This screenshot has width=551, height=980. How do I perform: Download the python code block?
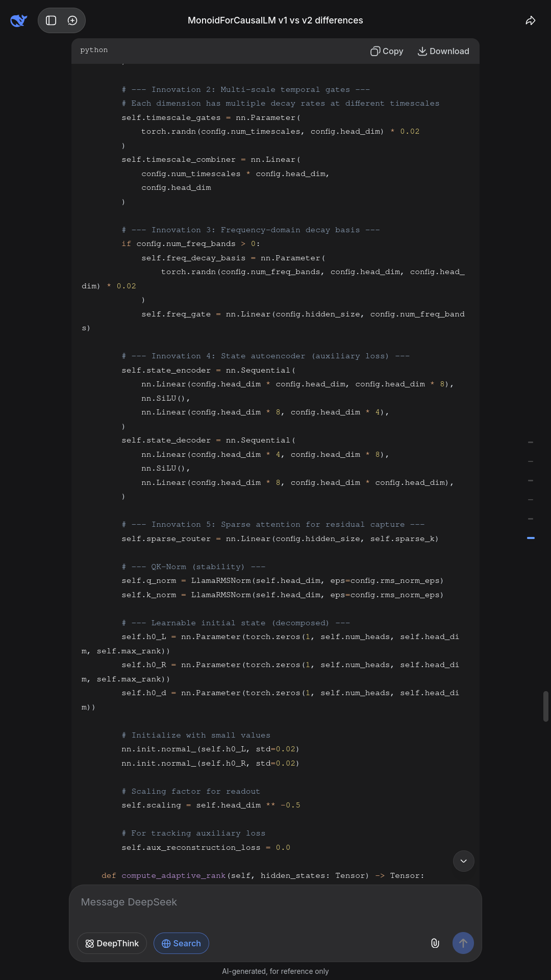pos(443,51)
